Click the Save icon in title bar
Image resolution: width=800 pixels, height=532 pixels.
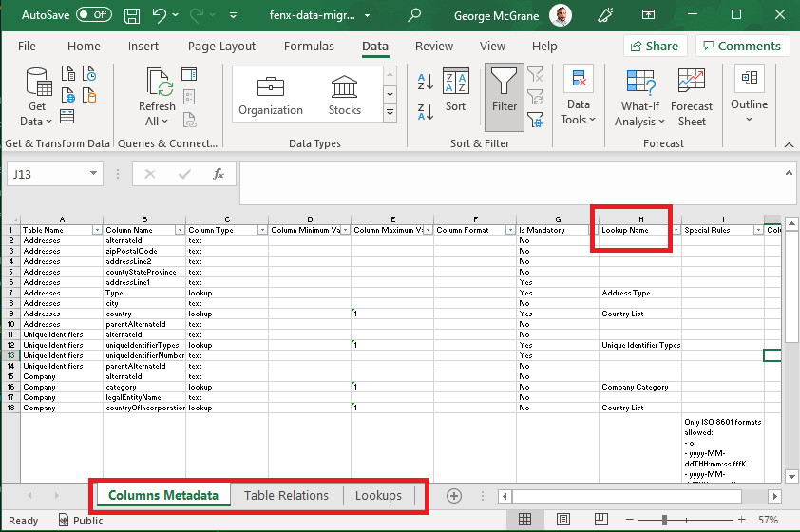132,15
